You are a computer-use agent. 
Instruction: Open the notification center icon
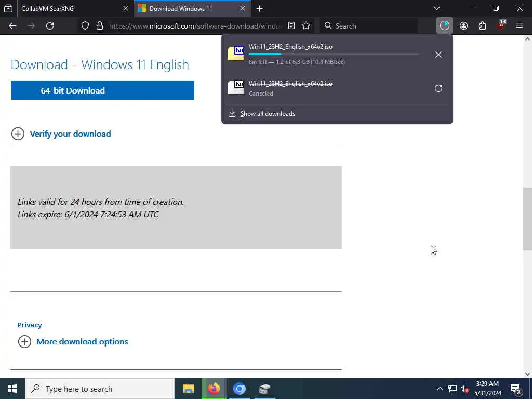(516, 389)
